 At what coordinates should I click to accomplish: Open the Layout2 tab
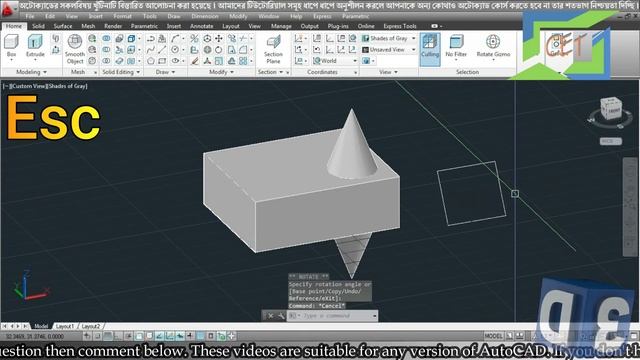pyautogui.click(x=91, y=327)
